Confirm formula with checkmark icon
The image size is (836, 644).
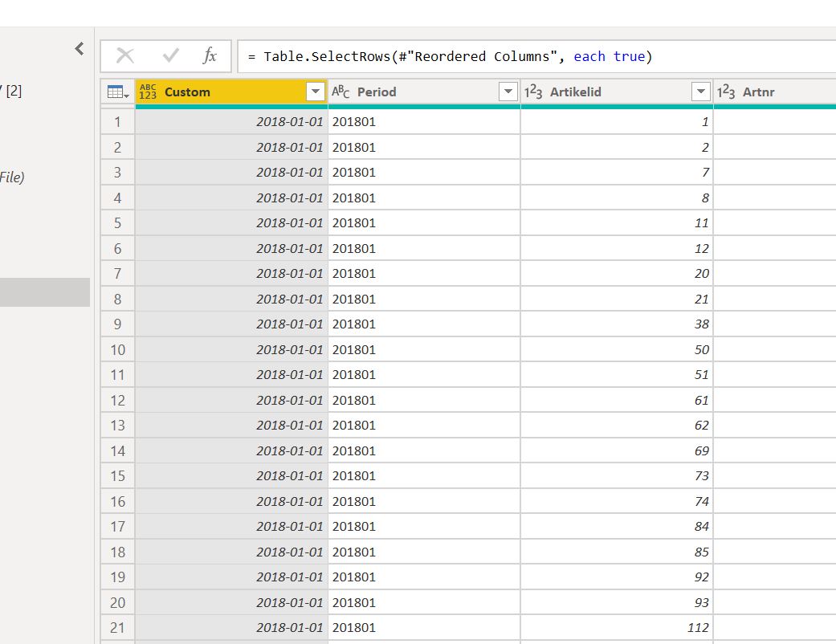click(170, 55)
